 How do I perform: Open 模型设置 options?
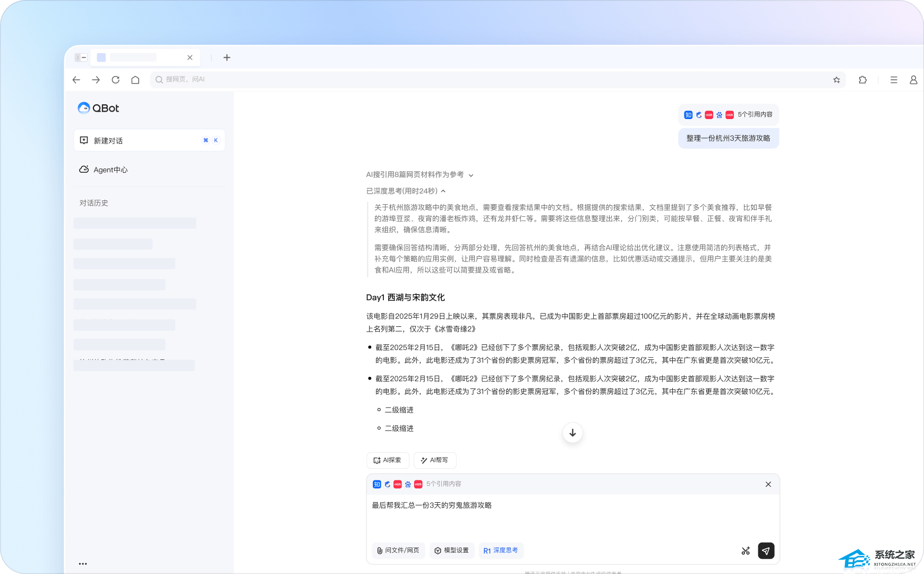[x=452, y=551]
